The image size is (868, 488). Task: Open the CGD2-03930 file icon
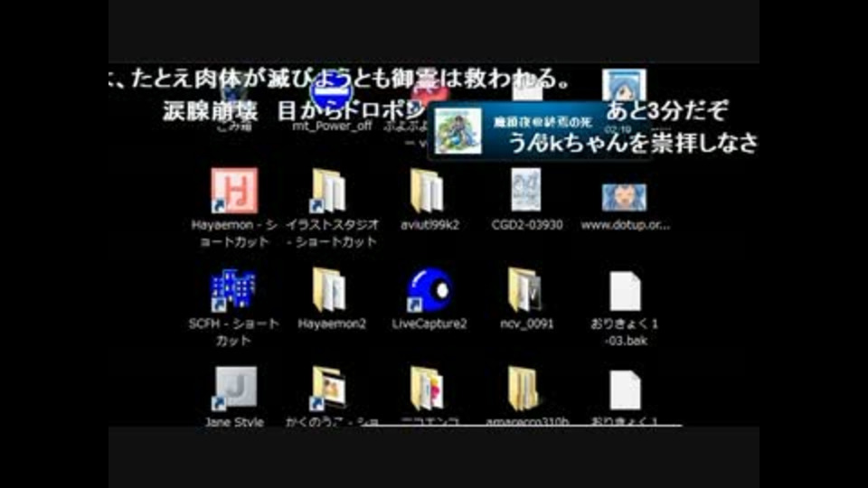pos(526,190)
